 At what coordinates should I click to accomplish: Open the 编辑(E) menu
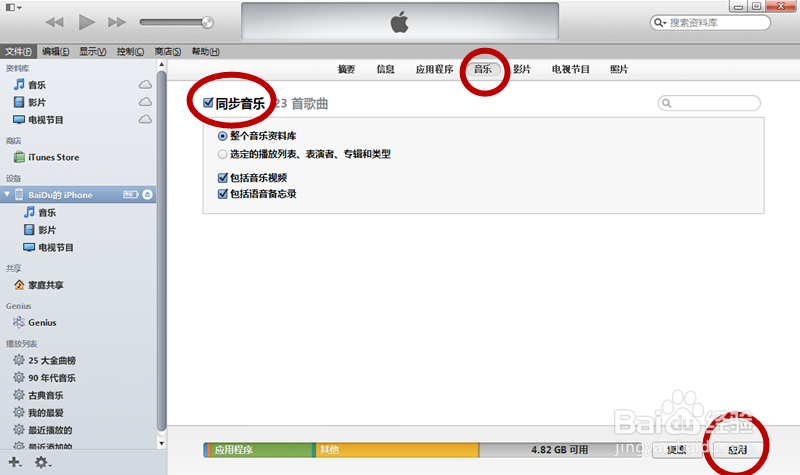[56, 52]
